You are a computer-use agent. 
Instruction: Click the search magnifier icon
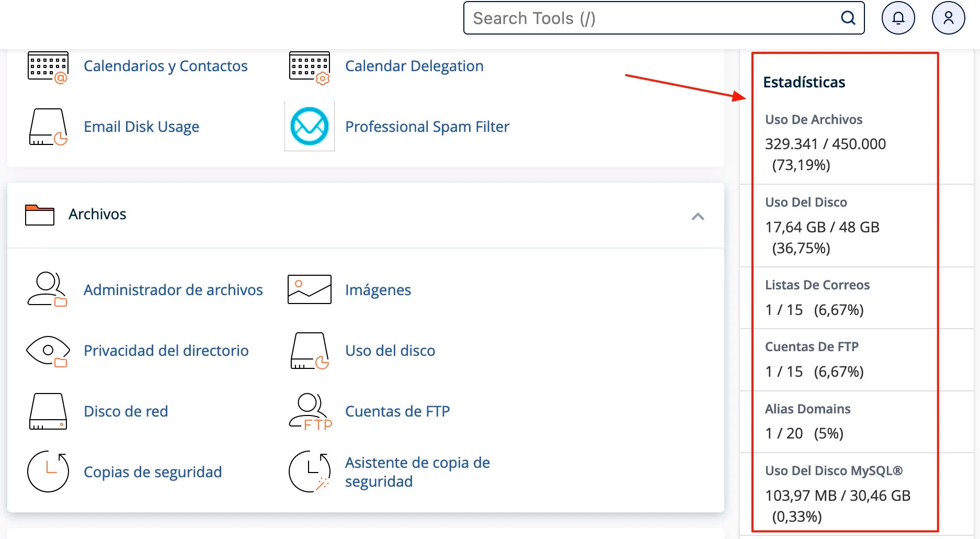[848, 18]
